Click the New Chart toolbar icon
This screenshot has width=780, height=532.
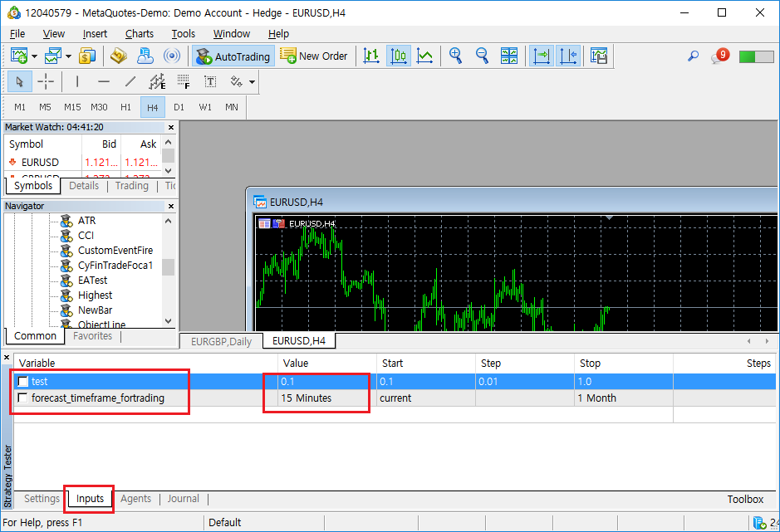click(x=19, y=56)
